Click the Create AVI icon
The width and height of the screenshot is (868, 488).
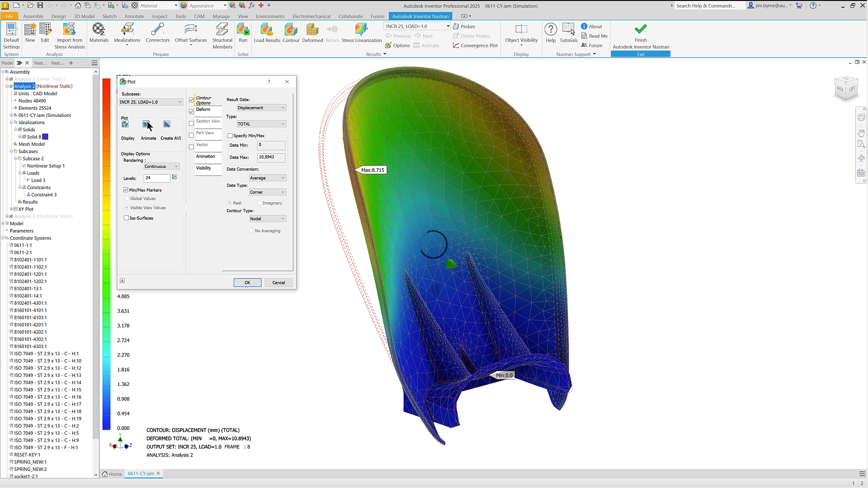[x=167, y=124]
